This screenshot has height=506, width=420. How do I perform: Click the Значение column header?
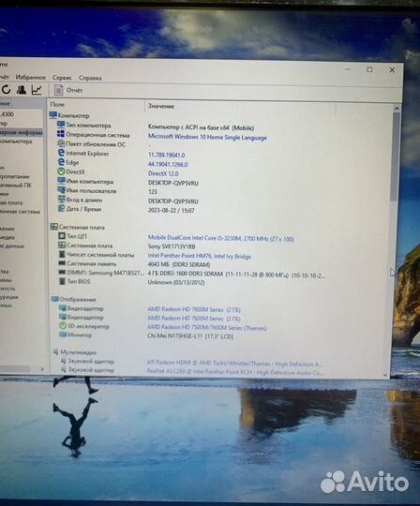[160, 106]
